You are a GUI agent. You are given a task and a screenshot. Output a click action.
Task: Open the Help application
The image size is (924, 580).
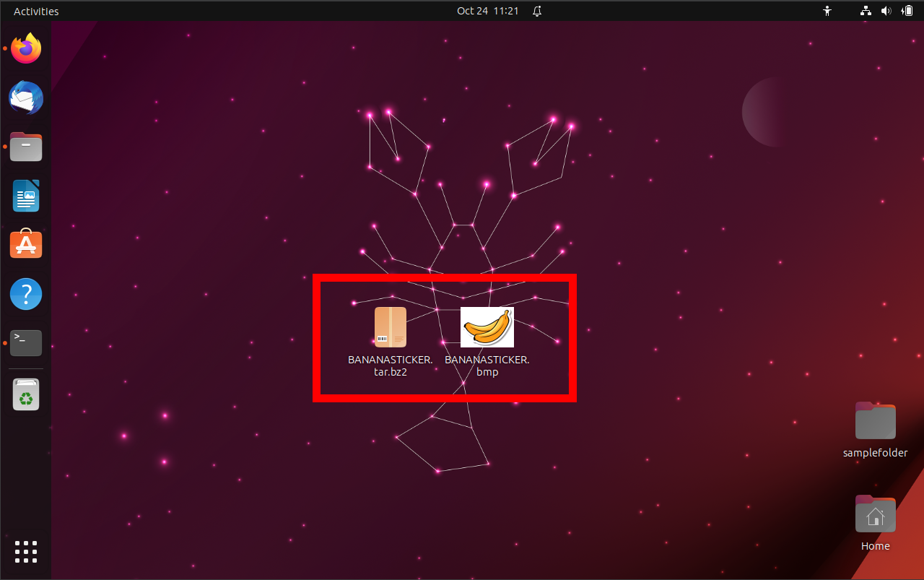click(26, 294)
